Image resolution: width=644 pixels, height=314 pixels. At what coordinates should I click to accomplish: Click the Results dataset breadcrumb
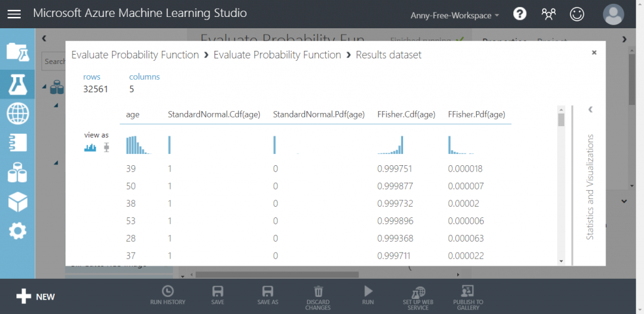click(x=389, y=55)
